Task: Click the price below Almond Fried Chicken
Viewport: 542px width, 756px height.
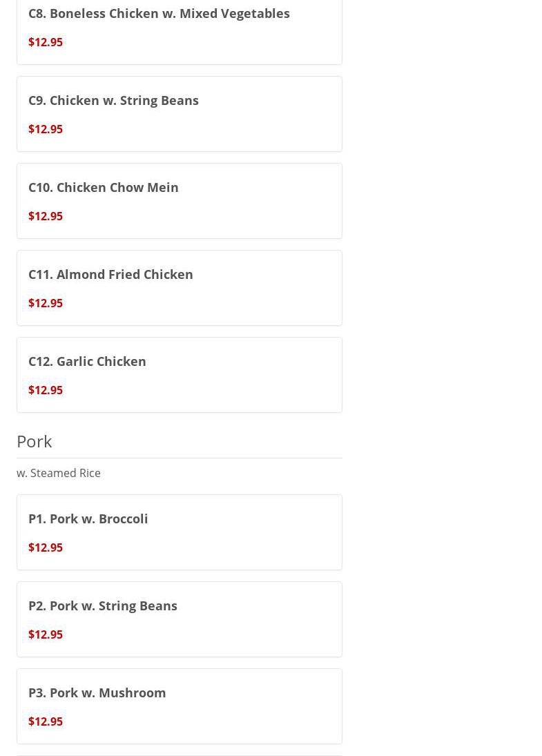Action: coord(46,303)
